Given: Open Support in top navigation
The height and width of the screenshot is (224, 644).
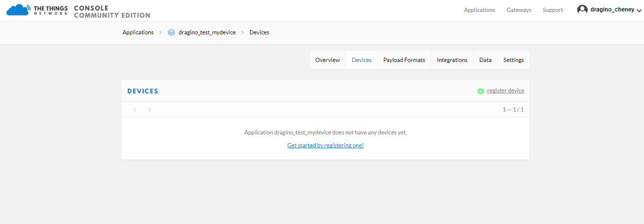Looking at the screenshot, I should point(553,10).
